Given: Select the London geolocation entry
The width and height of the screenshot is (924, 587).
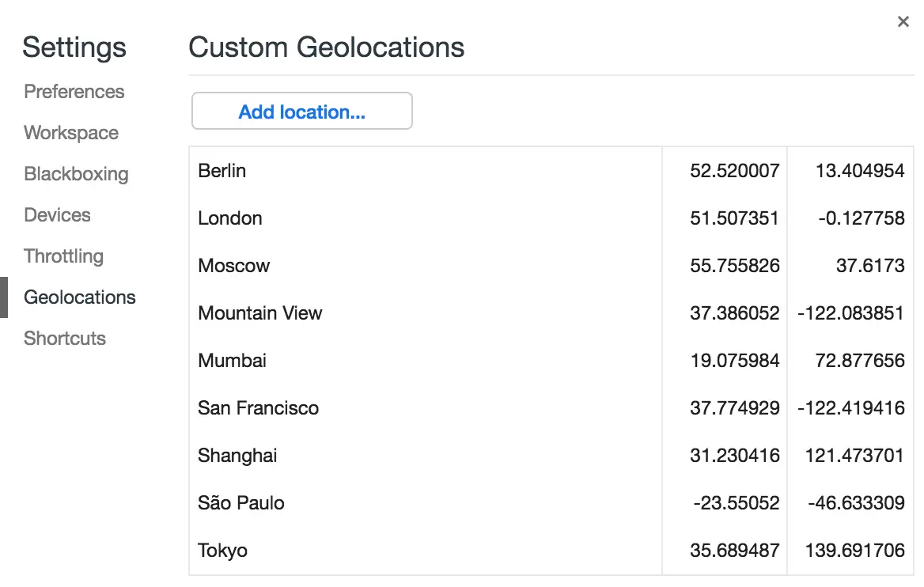Looking at the screenshot, I should [229, 218].
